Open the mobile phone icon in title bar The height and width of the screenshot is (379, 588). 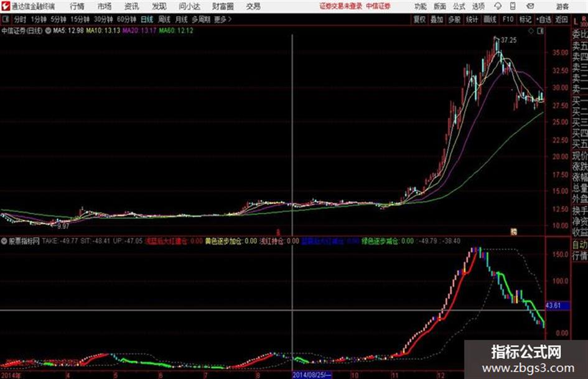coord(513,6)
